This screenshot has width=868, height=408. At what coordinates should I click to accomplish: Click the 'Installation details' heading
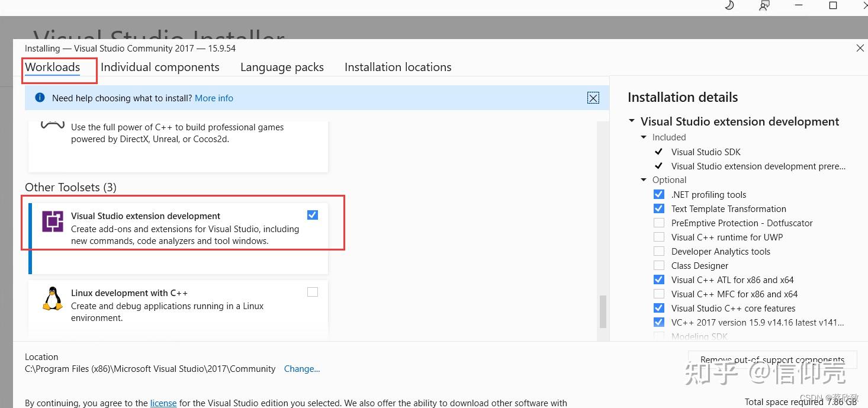[x=683, y=97]
